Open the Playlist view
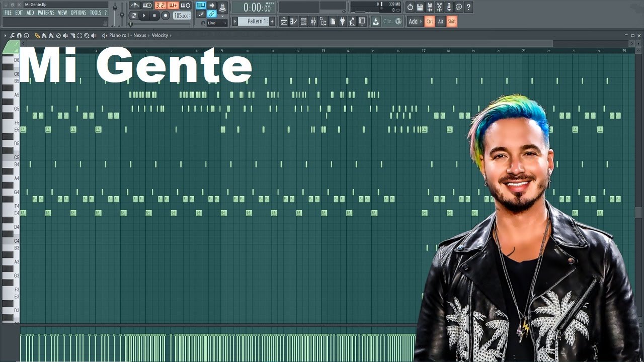 [x=284, y=21]
